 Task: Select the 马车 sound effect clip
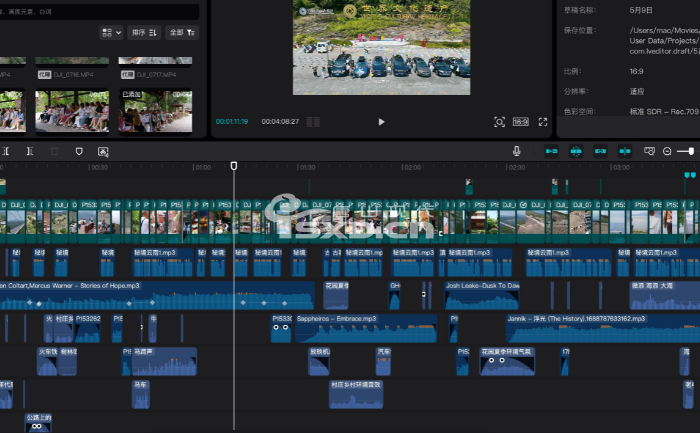(x=141, y=395)
